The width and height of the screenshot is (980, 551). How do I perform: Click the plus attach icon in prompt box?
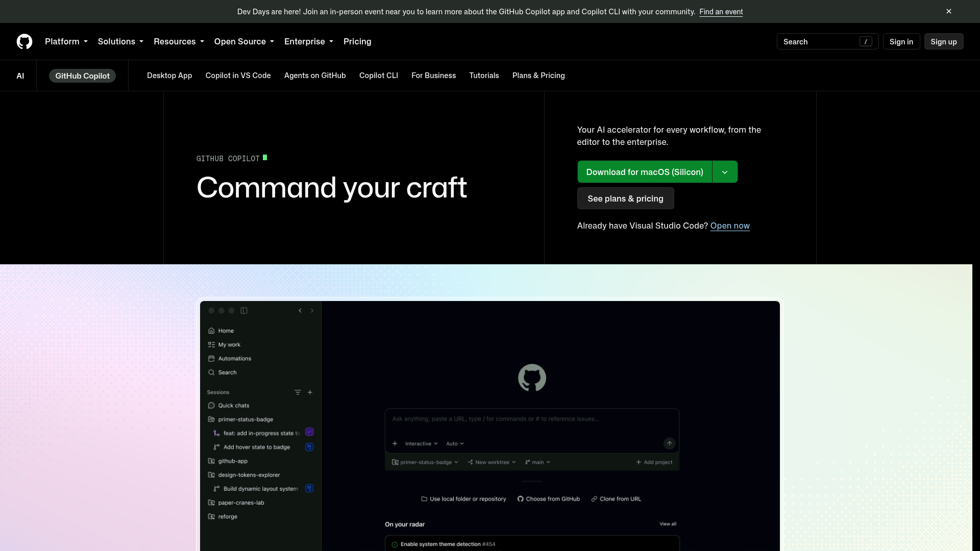pos(395,444)
